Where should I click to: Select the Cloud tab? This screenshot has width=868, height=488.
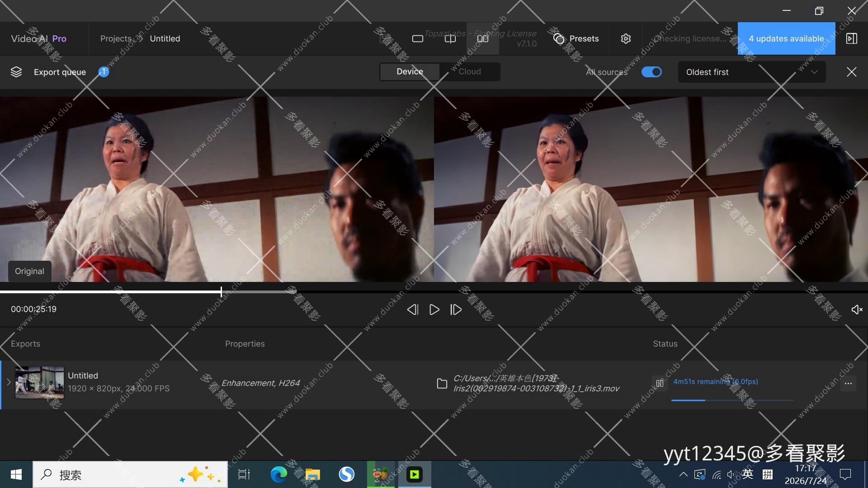coord(470,72)
